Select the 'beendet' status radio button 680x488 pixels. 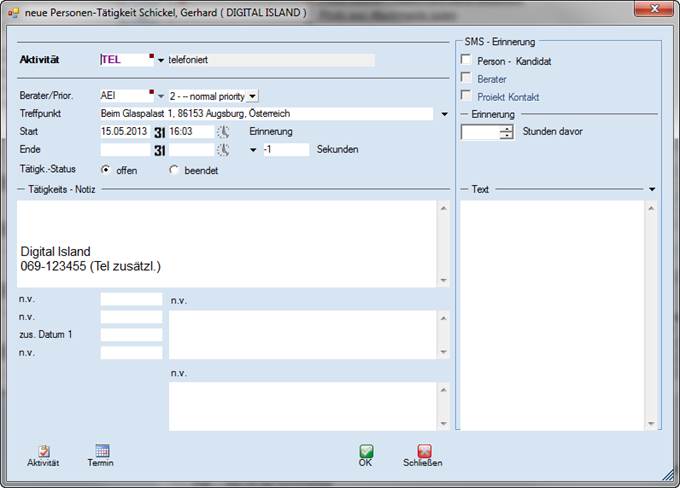click(174, 170)
